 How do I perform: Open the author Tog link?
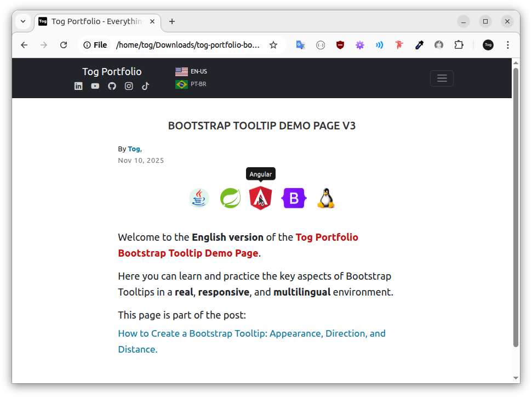[x=134, y=149]
